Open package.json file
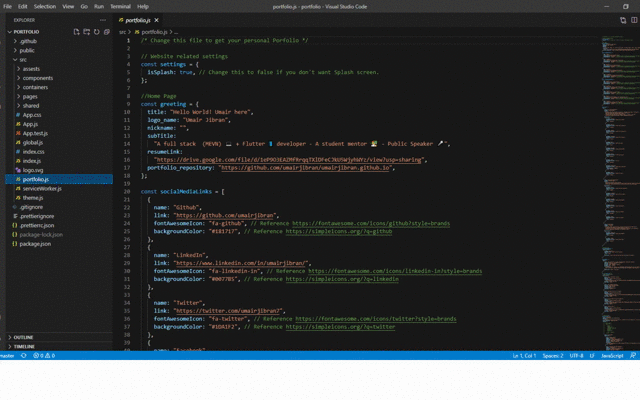Image resolution: width=640 pixels, height=400 pixels. [35, 244]
